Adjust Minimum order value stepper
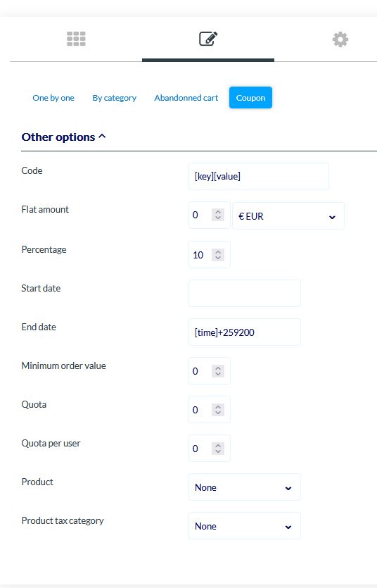 [218, 371]
